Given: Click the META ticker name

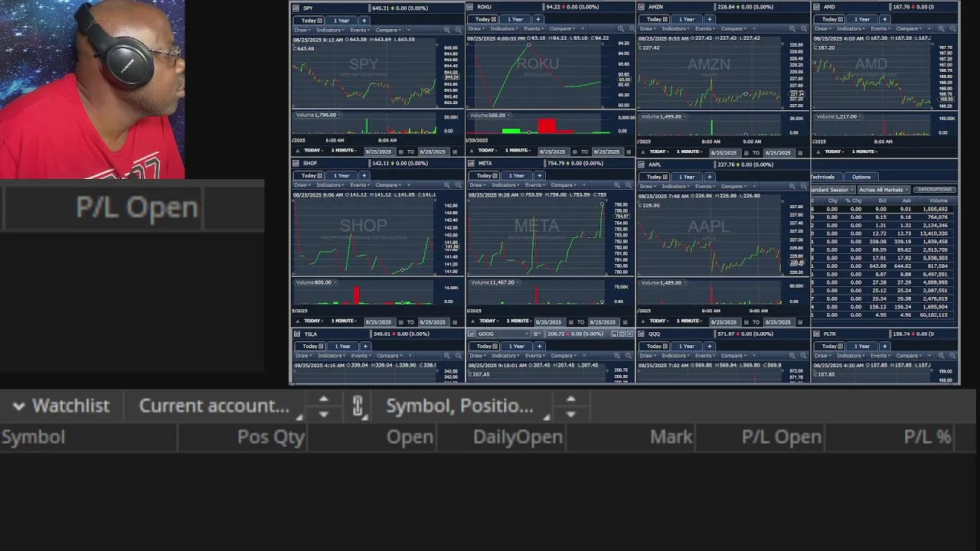Looking at the screenshot, I should (x=485, y=163).
